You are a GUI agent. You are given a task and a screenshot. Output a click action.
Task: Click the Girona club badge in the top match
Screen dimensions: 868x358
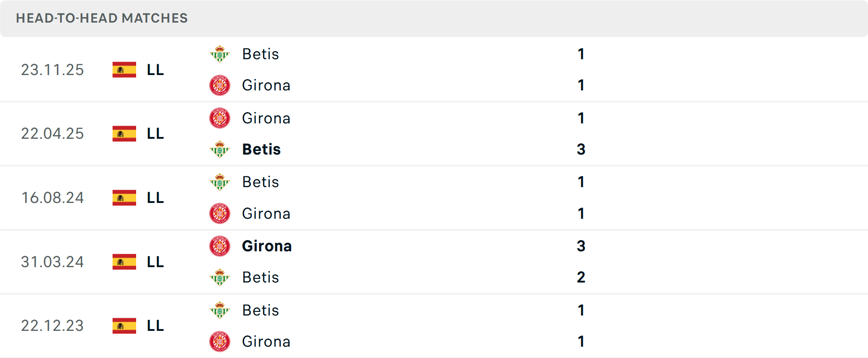(x=220, y=85)
